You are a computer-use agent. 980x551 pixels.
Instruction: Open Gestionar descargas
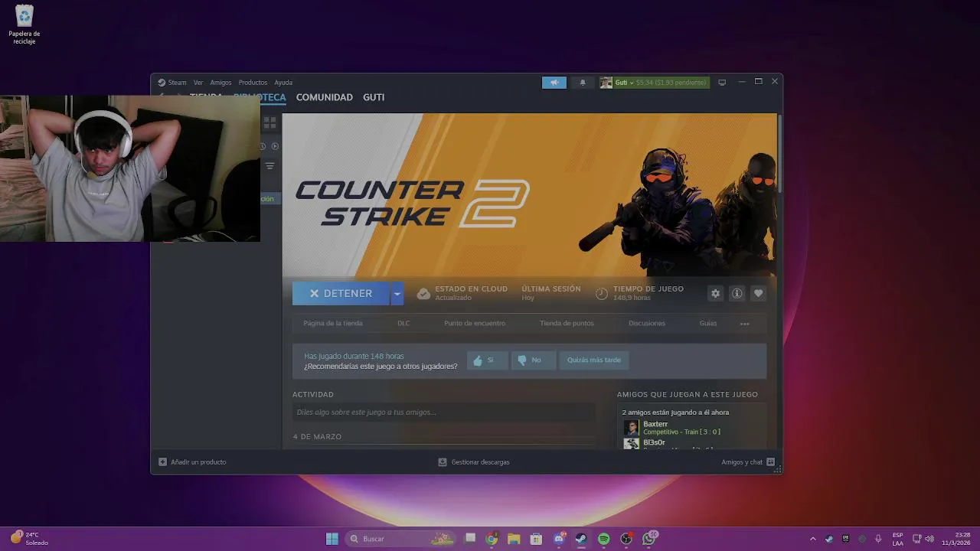click(x=474, y=462)
